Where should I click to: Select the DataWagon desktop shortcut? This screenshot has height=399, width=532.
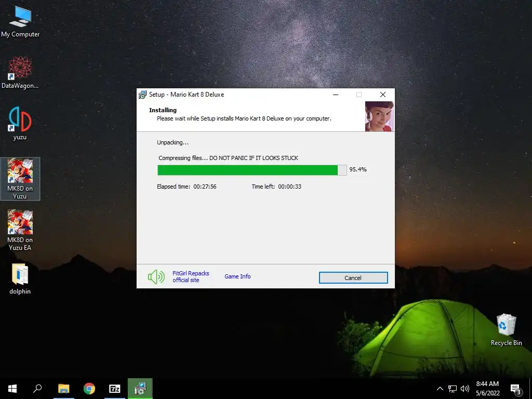(20, 73)
